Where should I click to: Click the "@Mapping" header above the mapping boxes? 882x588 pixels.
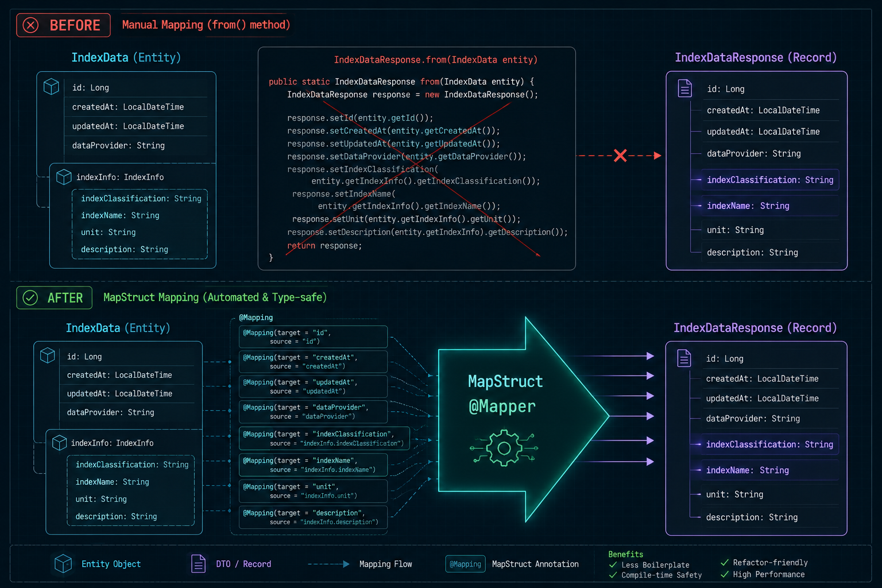pos(256,318)
